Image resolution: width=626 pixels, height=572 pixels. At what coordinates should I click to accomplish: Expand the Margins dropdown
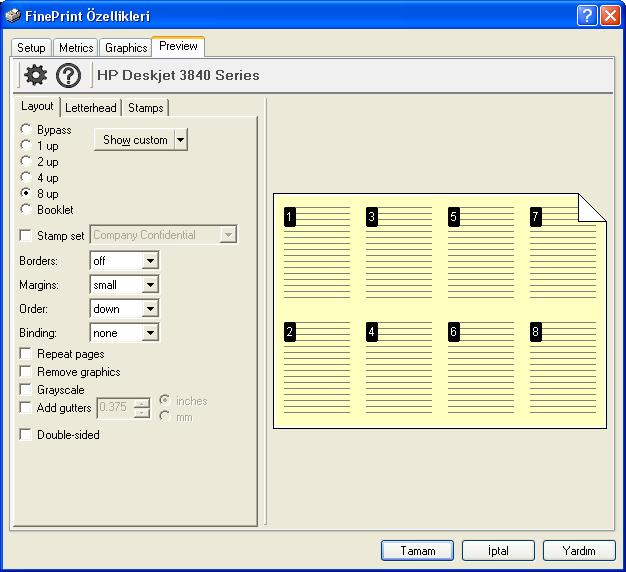[150, 285]
